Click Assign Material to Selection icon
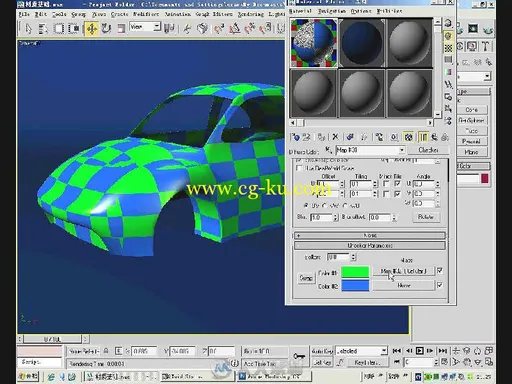The image size is (512, 384). click(x=321, y=137)
